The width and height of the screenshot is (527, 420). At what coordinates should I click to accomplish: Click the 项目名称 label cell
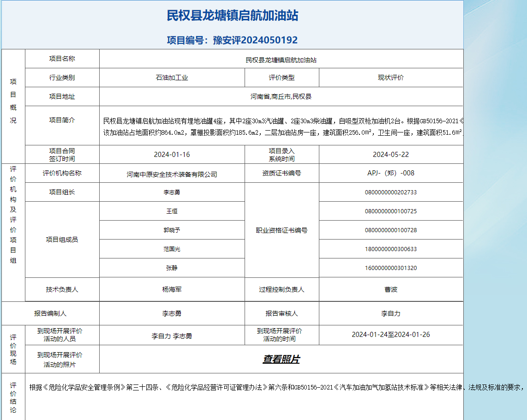coord(62,59)
